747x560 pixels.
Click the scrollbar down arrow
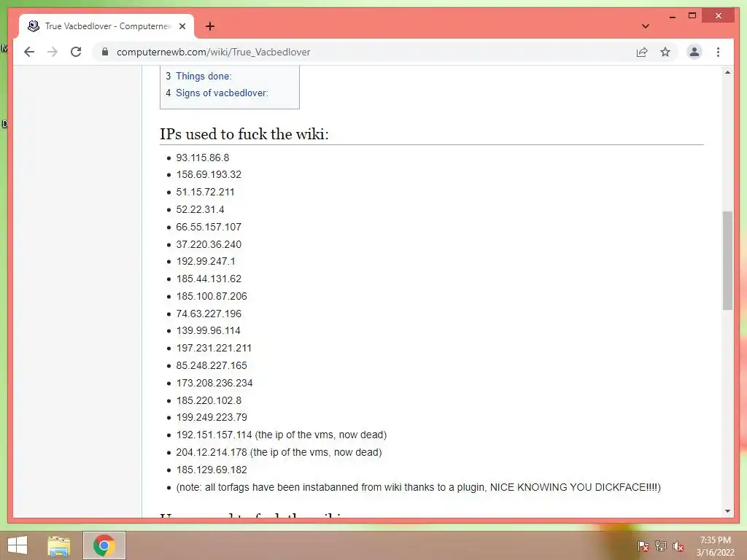coord(727,511)
